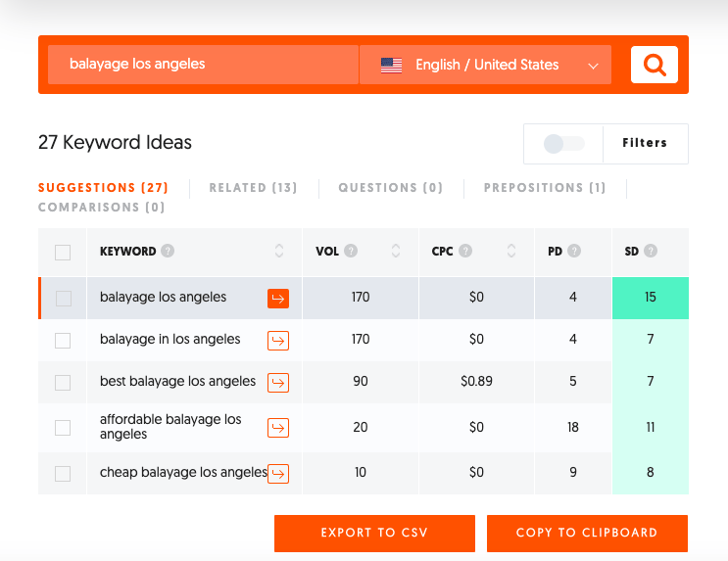Click the Filters button
Screen dimensions: 728x561
click(645, 143)
